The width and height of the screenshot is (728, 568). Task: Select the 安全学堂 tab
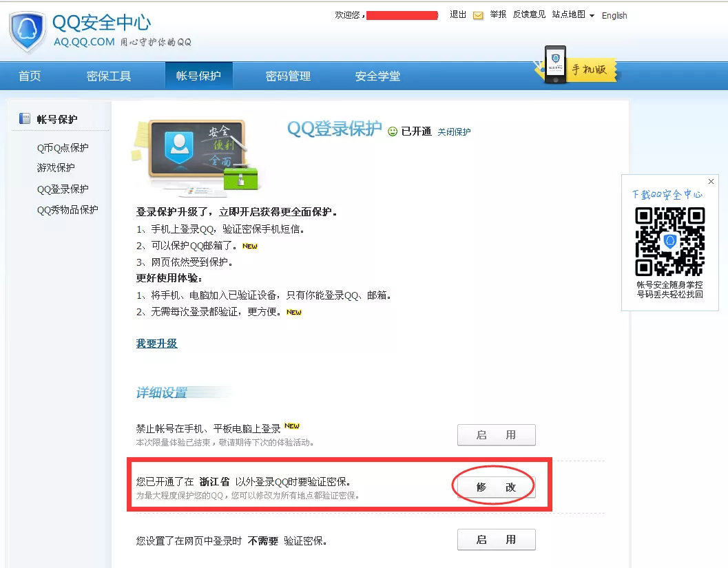377,76
